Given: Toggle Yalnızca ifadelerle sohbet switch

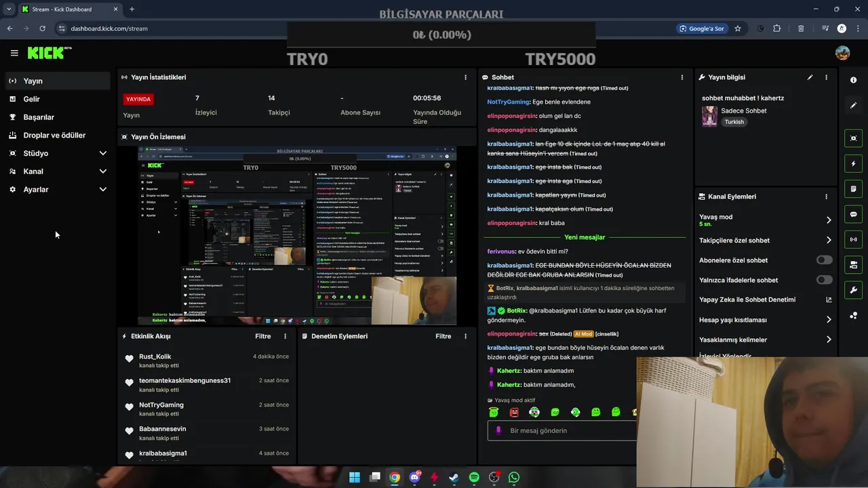Looking at the screenshot, I should pos(825,280).
